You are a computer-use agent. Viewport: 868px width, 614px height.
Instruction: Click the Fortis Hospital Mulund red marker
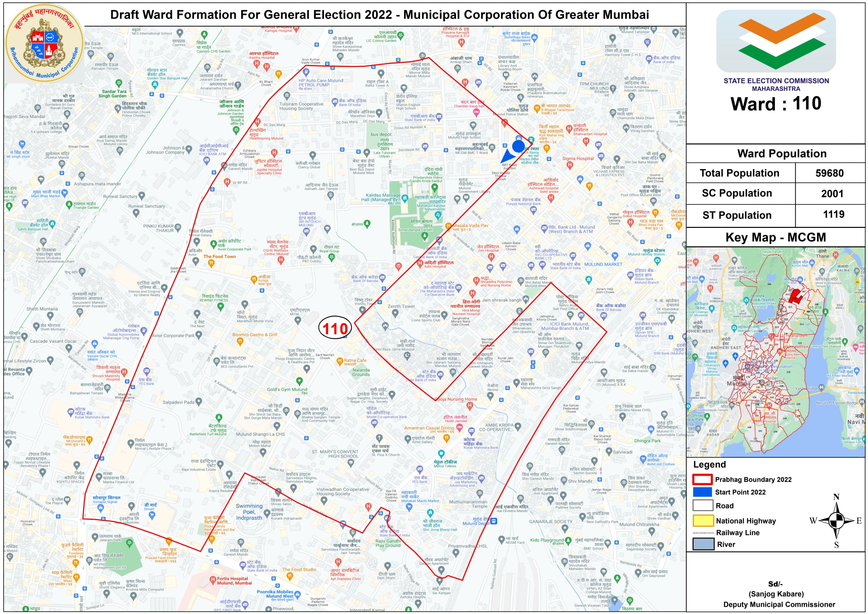pyautogui.click(x=213, y=580)
